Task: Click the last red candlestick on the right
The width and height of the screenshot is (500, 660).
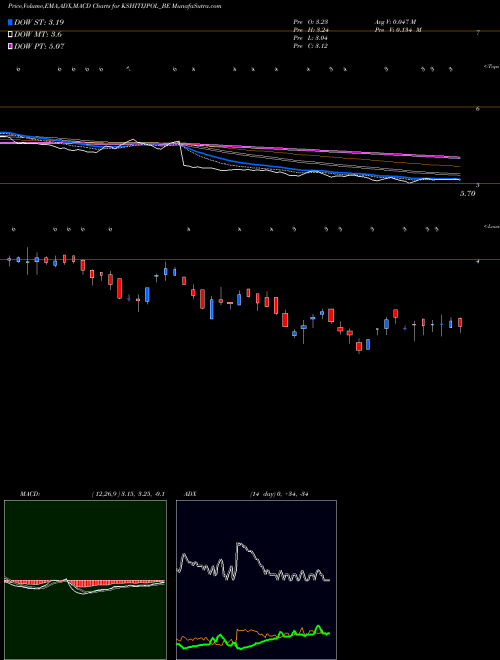Action: click(x=460, y=323)
